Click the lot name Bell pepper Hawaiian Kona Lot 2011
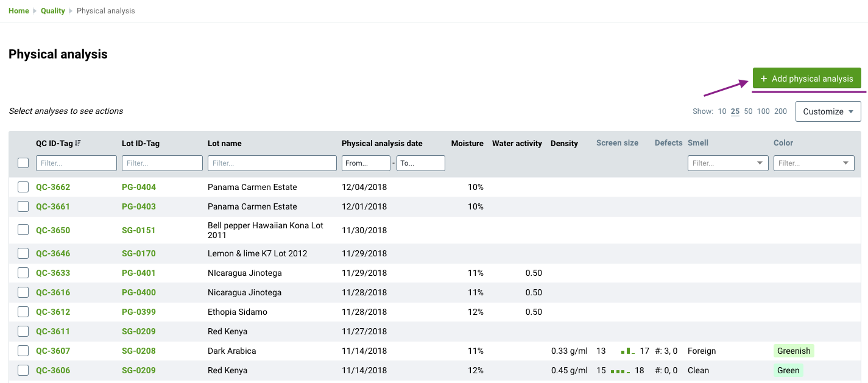 [x=266, y=230]
